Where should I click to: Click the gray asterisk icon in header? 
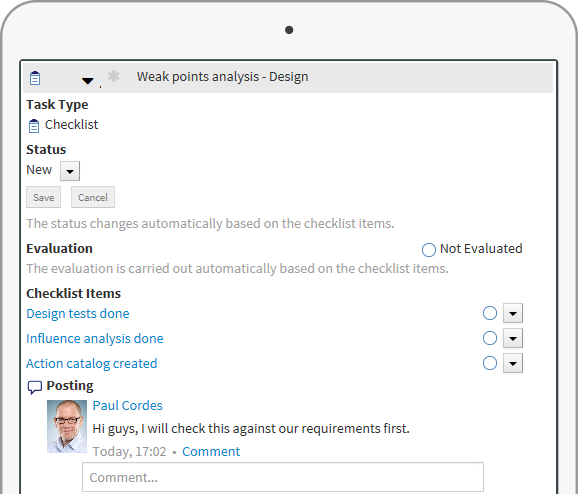click(114, 76)
